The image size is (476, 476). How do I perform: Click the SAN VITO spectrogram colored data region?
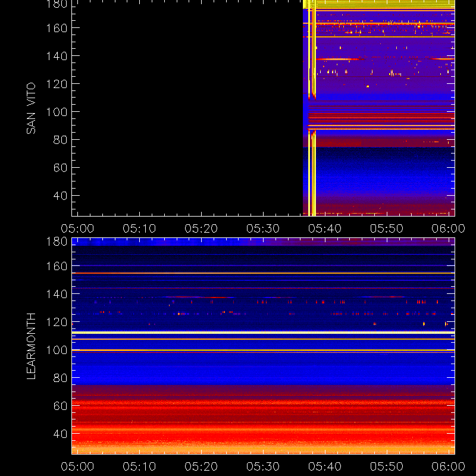(379, 108)
